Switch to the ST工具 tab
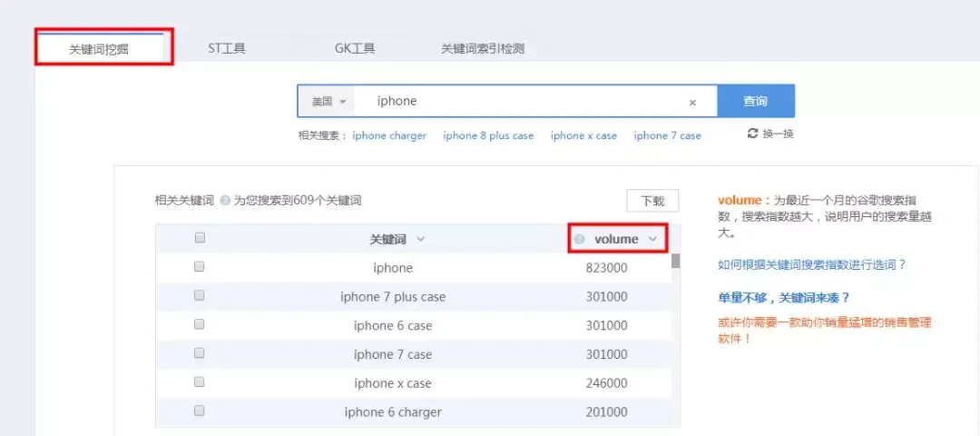The width and height of the screenshot is (980, 436). coord(227,48)
